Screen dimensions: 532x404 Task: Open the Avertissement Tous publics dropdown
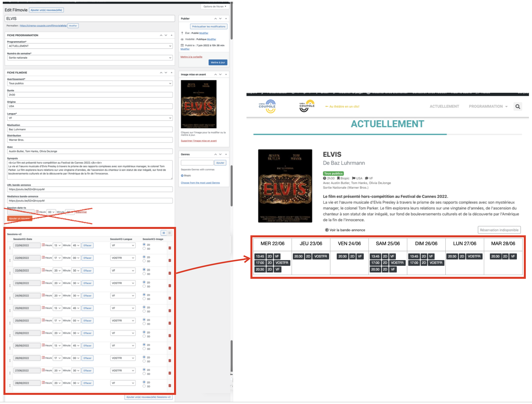[x=90, y=83]
